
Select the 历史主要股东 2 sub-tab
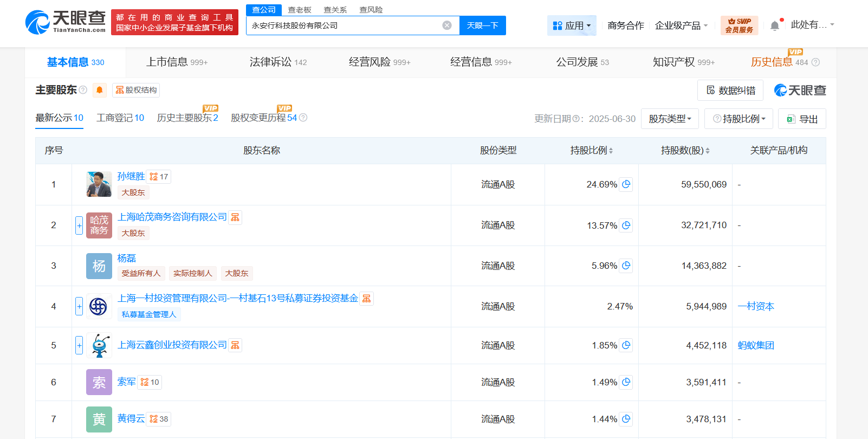pos(187,118)
